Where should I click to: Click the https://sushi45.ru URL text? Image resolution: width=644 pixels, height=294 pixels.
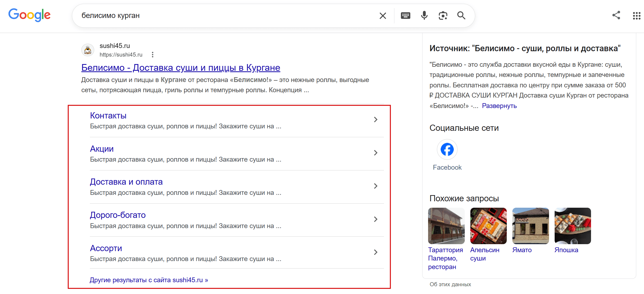click(x=121, y=55)
